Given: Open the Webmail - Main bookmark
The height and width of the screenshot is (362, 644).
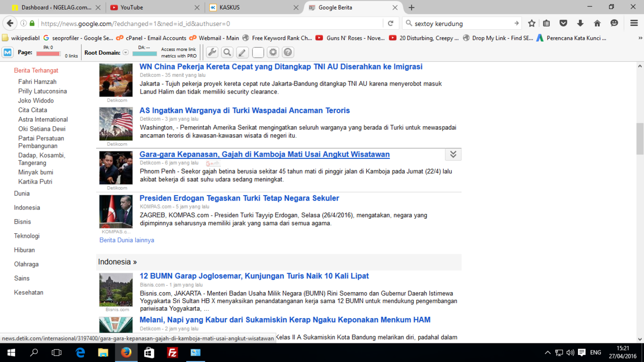Looking at the screenshot, I should pyautogui.click(x=214, y=38).
